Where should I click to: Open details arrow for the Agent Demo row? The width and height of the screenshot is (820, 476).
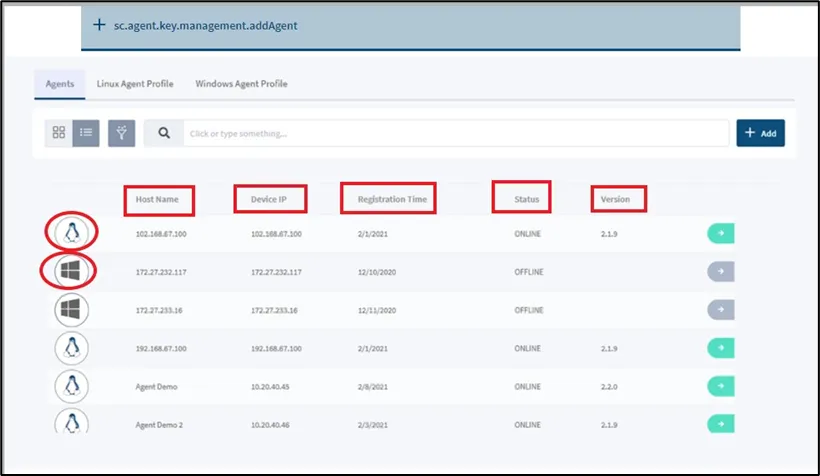click(721, 386)
